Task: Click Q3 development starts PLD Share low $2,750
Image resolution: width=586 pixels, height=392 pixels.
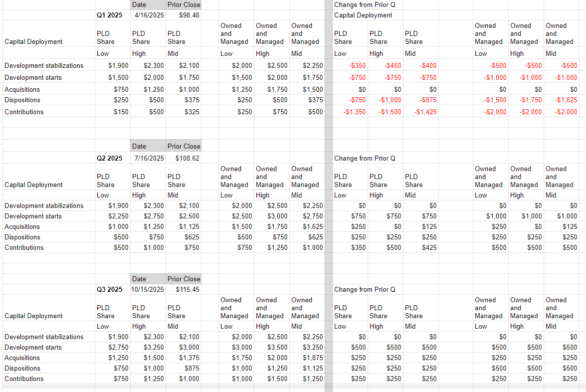Action: tap(113, 348)
